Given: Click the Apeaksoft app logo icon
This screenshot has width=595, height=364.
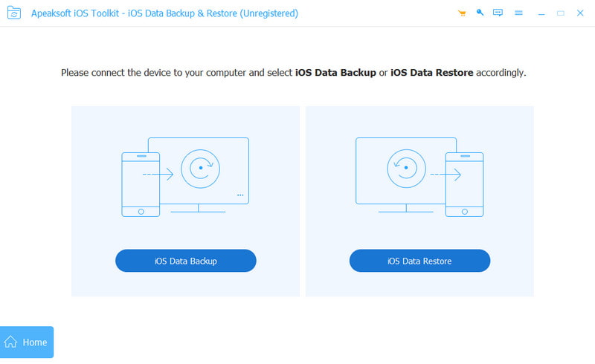Looking at the screenshot, I should tap(14, 13).
